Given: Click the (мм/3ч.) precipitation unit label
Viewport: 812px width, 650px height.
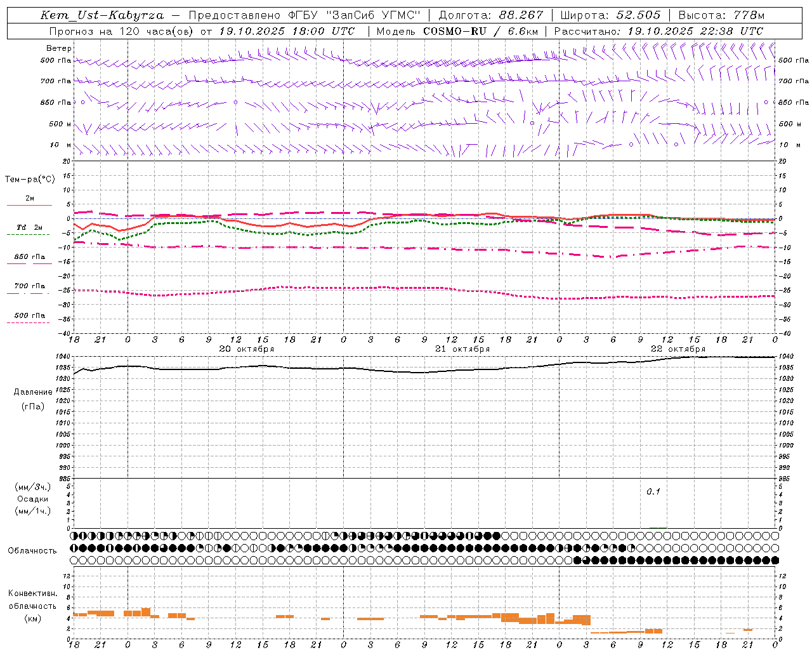Looking at the screenshot, I should tap(32, 487).
